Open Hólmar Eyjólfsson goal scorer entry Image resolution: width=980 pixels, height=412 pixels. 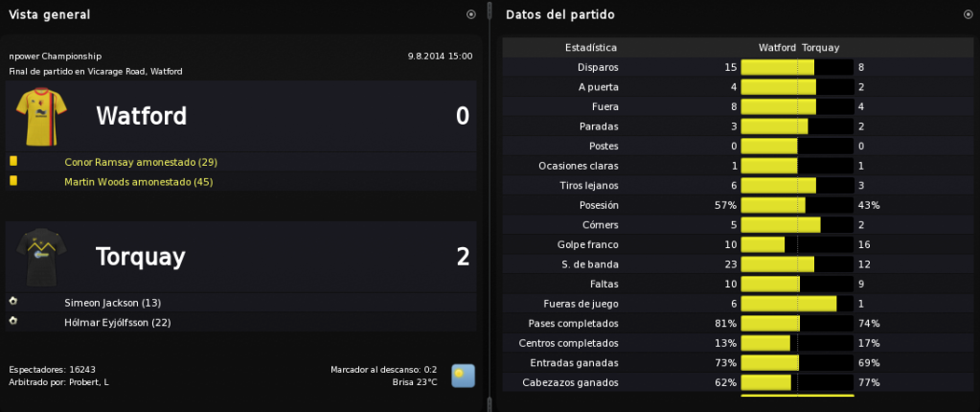click(118, 323)
